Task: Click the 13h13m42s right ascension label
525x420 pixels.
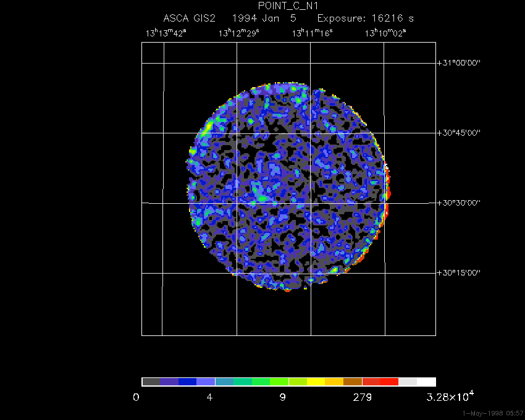Action: point(166,33)
